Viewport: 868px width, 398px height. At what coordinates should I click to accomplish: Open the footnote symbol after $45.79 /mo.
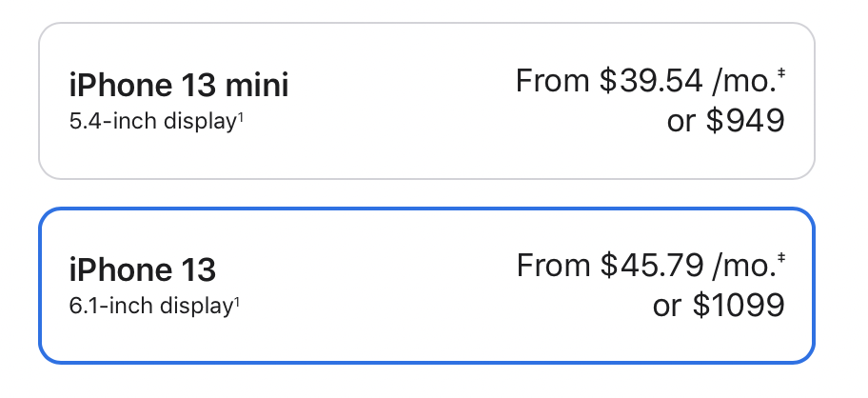coord(782,259)
